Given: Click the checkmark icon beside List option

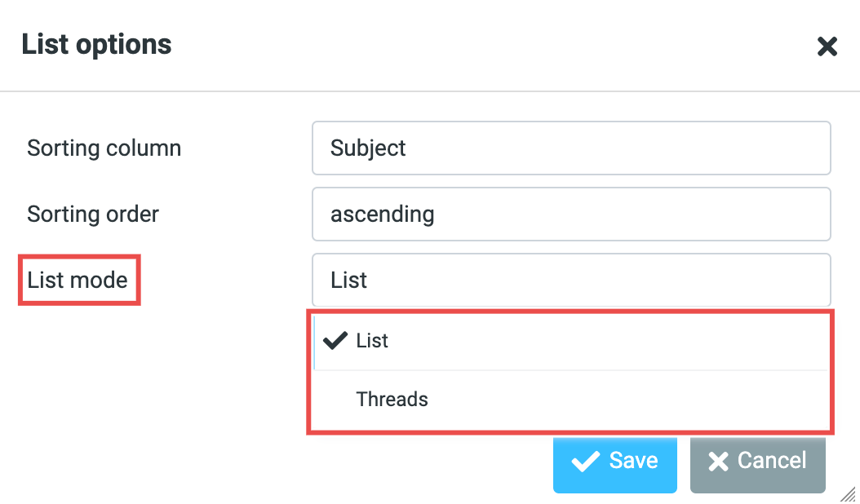Looking at the screenshot, I should point(335,341).
